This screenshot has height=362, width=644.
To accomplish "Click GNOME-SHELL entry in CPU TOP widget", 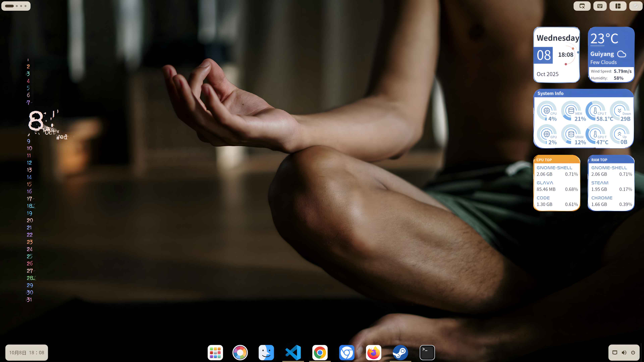I will click(x=554, y=168).
